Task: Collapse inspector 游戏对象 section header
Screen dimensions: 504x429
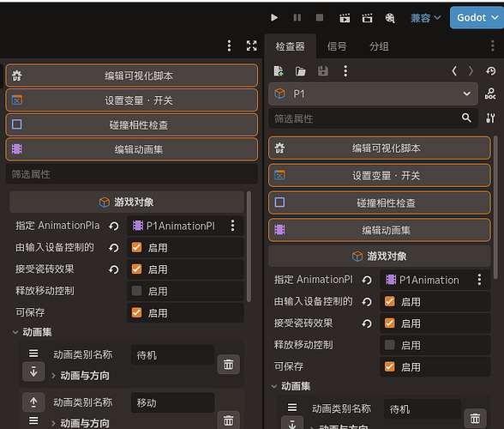Action: (380, 257)
